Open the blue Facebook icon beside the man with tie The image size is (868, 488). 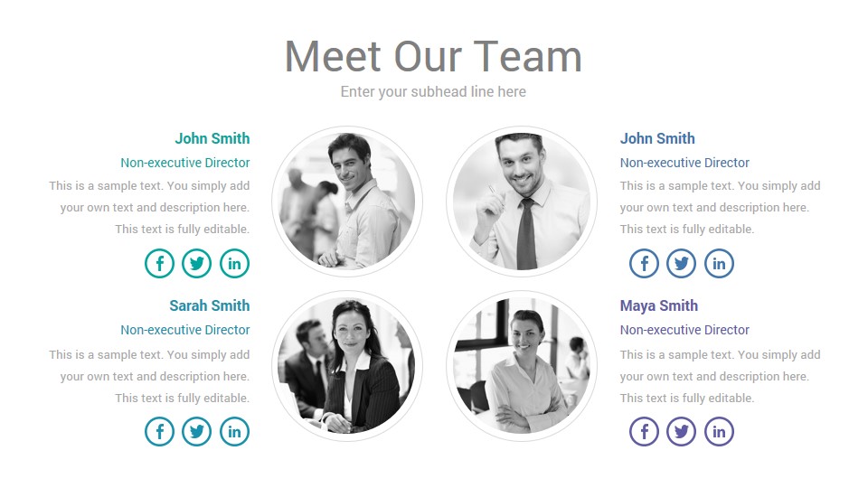[644, 263]
